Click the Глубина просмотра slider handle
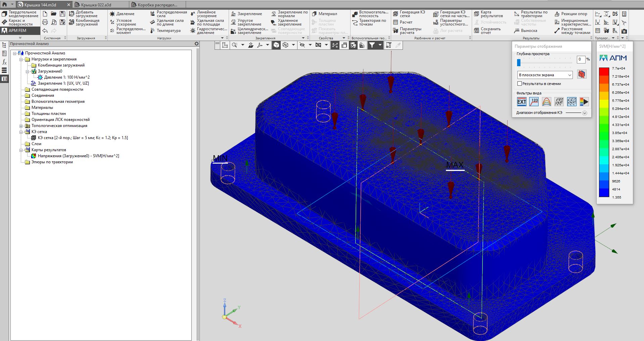The width and height of the screenshot is (644, 341). [519, 62]
